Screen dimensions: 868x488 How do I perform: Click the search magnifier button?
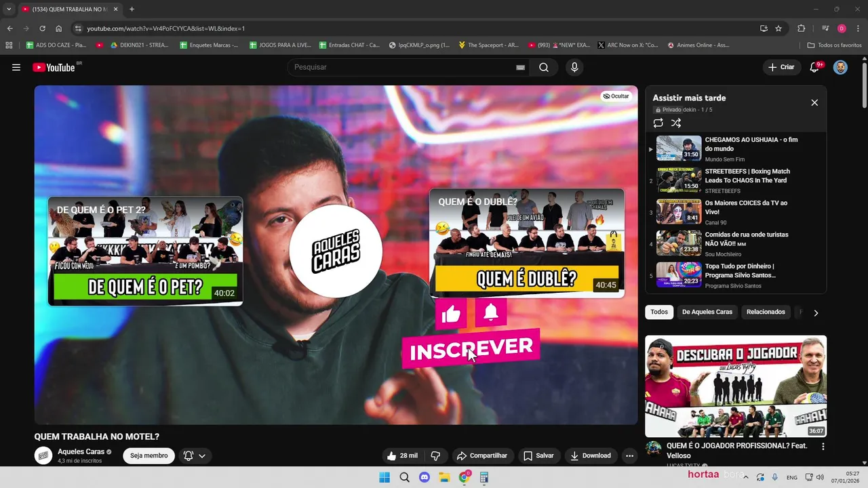[x=544, y=67]
